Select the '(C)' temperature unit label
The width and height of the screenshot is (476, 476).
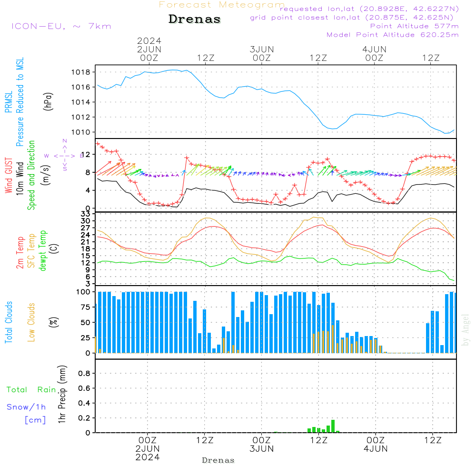coord(54,248)
